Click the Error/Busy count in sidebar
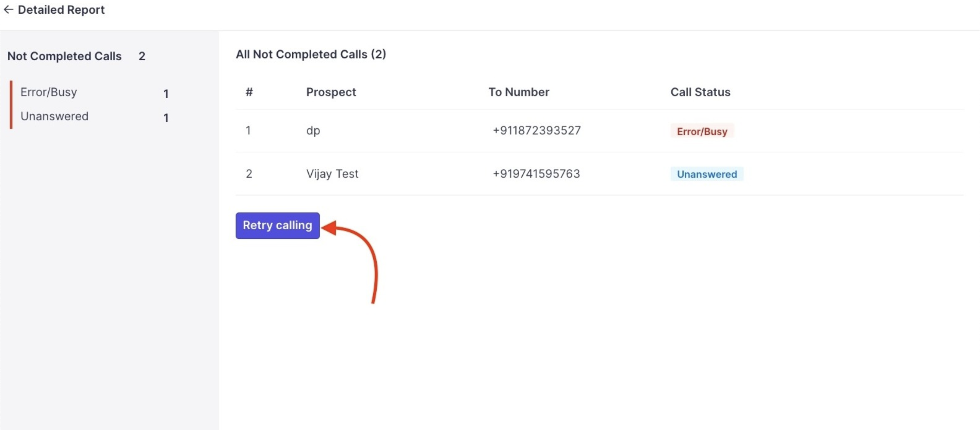Viewport: 980px width, 430px height. 166,94
